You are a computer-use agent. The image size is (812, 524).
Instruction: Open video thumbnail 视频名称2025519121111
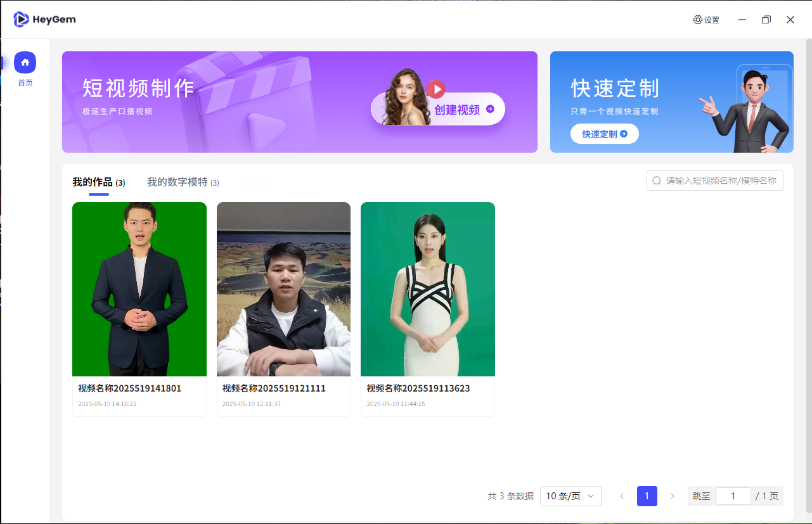click(283, 289)
